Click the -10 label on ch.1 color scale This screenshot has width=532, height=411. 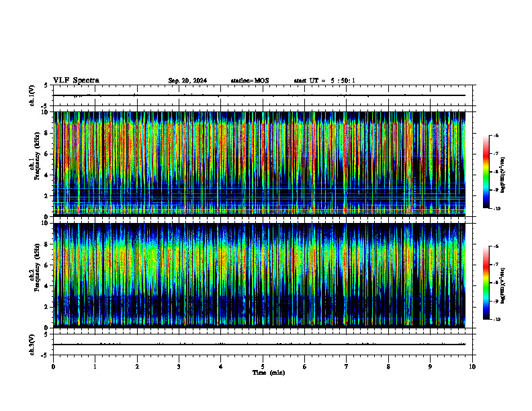(x=496, y=209)
